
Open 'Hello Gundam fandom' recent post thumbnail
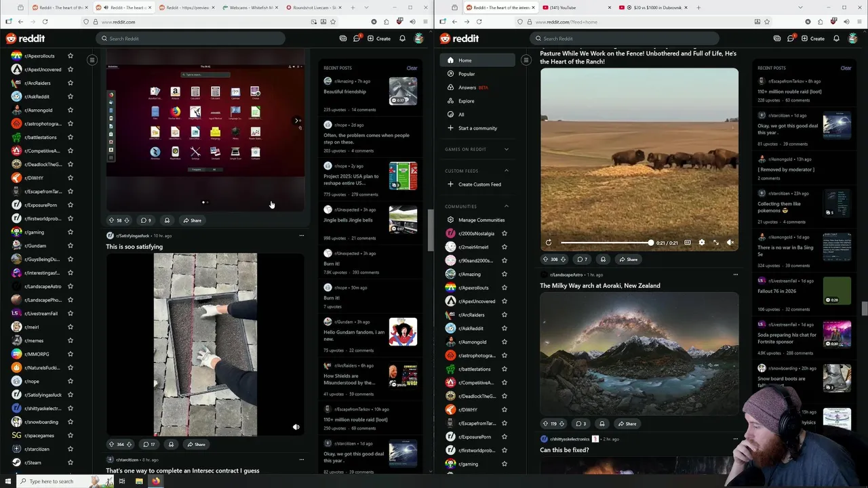(403, 332)
